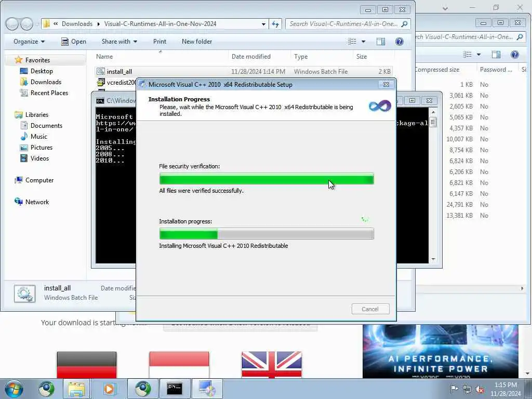Click the first browser icon in taskbar

(46, 389)
